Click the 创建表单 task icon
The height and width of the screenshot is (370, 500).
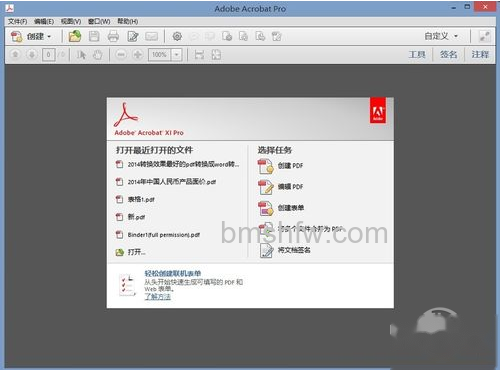(266, 208)
